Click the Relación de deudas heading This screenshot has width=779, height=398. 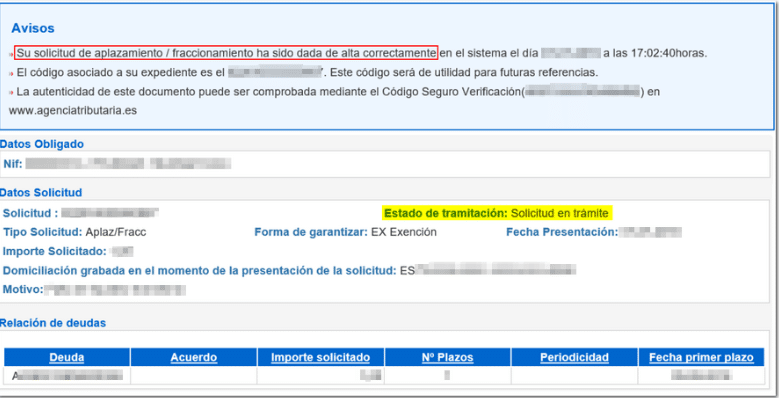[53, 323]
